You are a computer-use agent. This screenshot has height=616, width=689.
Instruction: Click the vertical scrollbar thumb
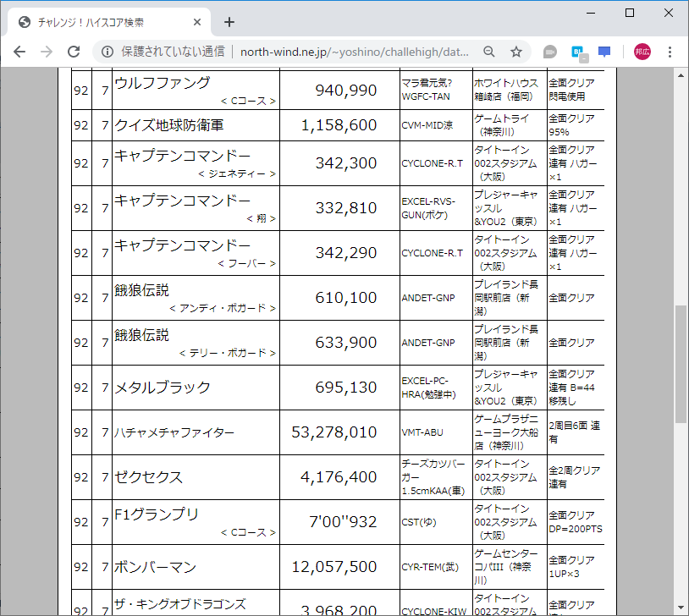681,364
